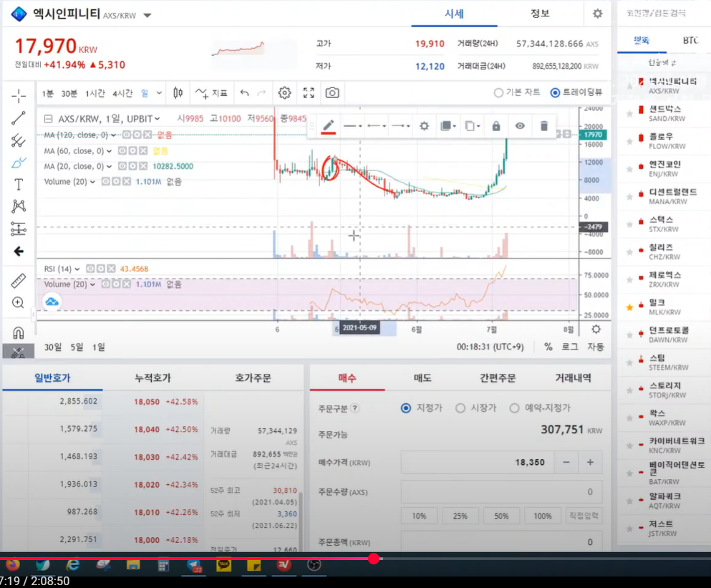Switch to the 시세 tab
711x588 pixels.
[x=454, y=14]
